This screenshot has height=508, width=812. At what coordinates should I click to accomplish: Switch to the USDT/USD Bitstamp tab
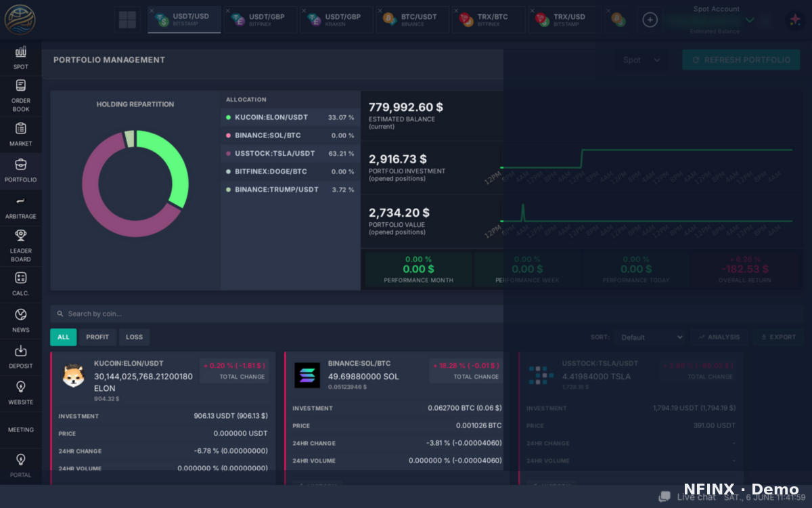coord(184,20)
